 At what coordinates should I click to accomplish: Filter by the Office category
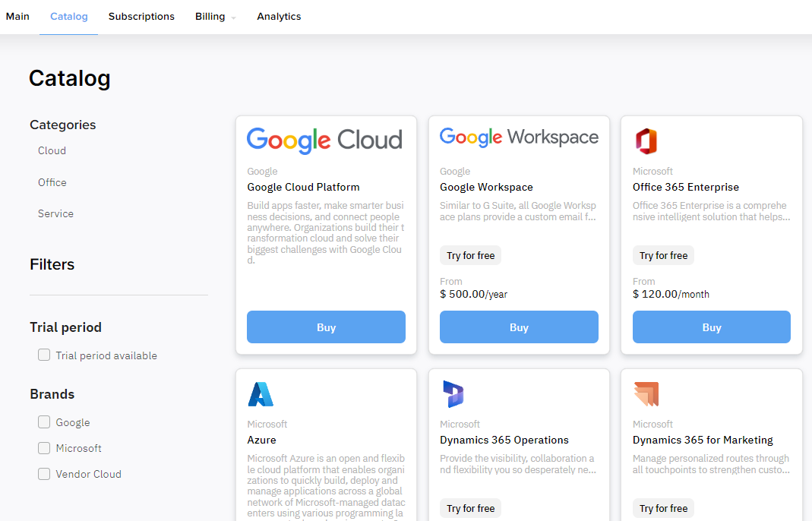(52, 182)
